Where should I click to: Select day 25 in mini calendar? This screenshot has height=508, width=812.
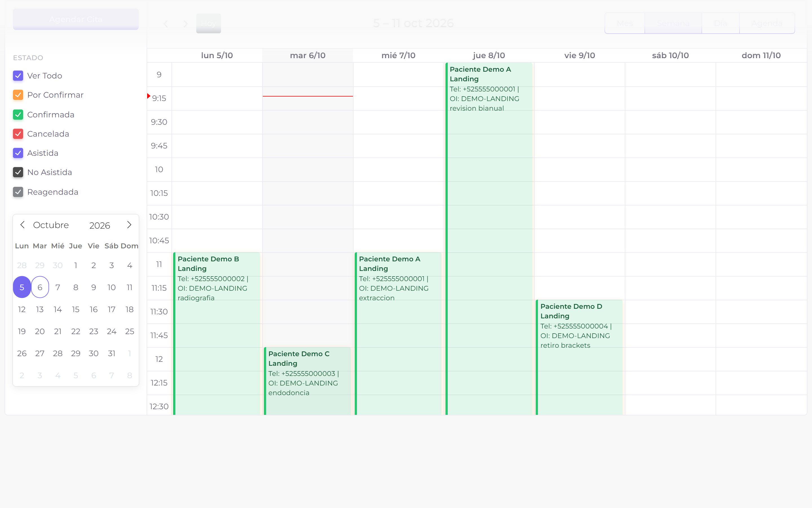pyautogui.click(x=129, y=332)
